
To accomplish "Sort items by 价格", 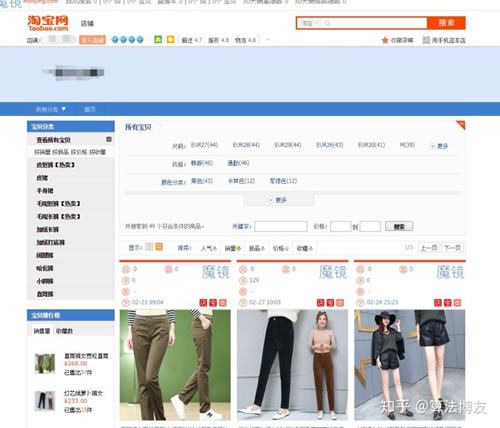I will 281,248.
